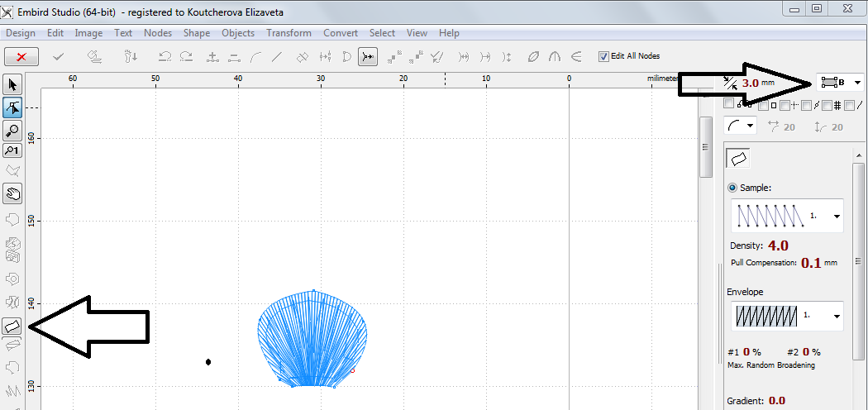Select the node editing tool

click(x=12, y=107)
